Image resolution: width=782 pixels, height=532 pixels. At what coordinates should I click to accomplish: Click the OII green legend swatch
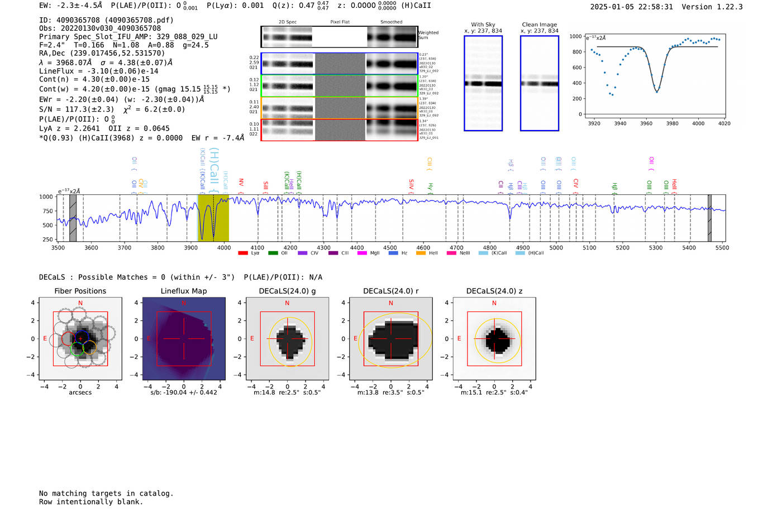tap(273, 253)
